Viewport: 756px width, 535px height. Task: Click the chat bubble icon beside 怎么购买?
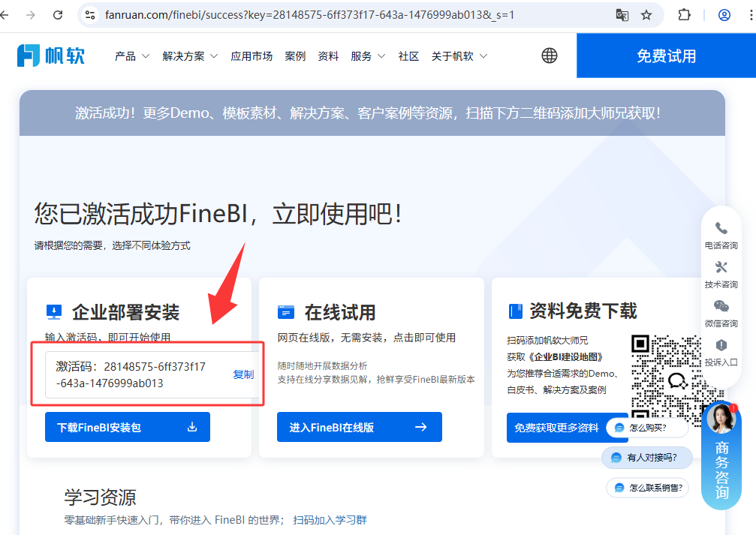619,428
